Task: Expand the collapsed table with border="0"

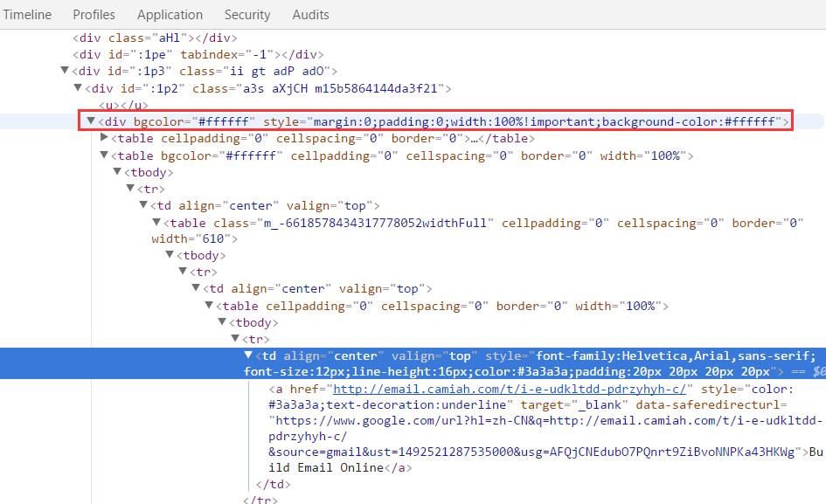Action: point(104,137)
